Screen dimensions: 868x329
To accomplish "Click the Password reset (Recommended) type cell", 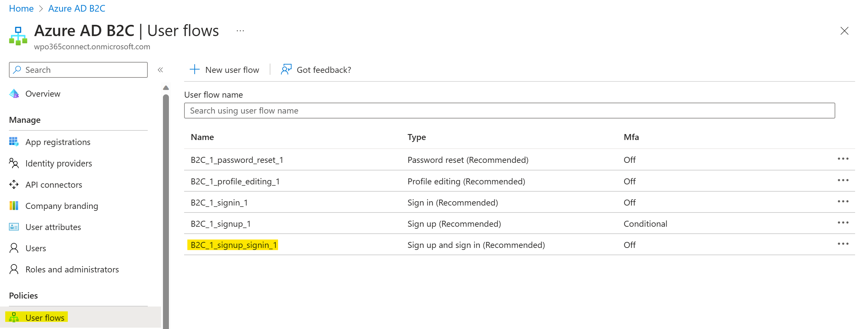I will point(468,160).
